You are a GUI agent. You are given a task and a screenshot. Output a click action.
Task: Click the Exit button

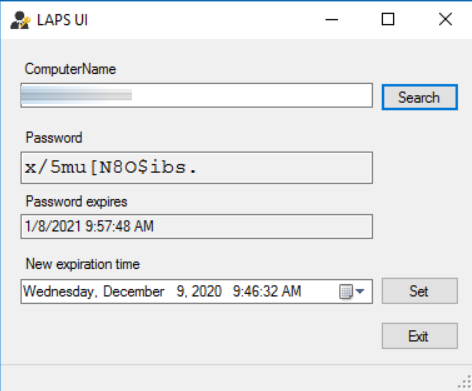(420, 336)
